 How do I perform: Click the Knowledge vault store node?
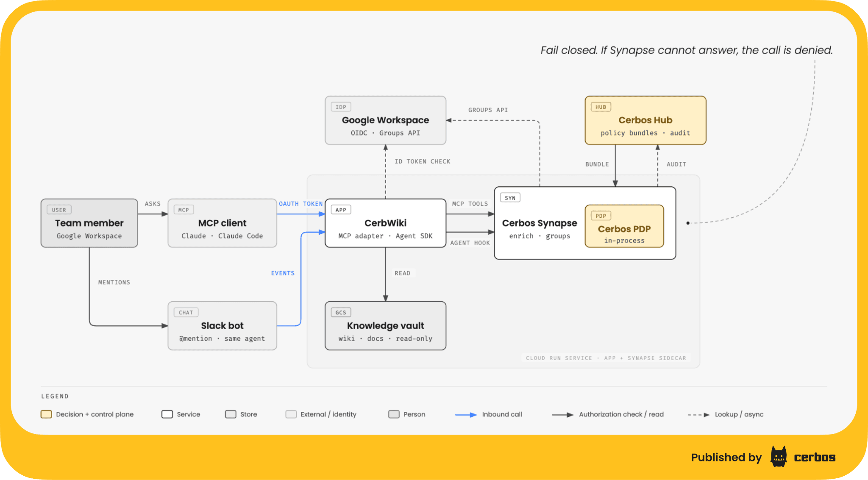pos(386,326)
